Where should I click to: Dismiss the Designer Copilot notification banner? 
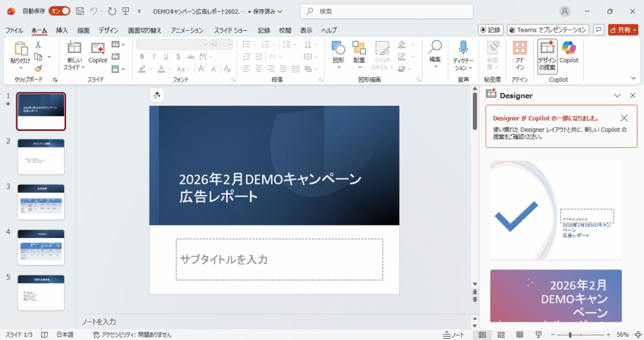click(x=624, y=118)
